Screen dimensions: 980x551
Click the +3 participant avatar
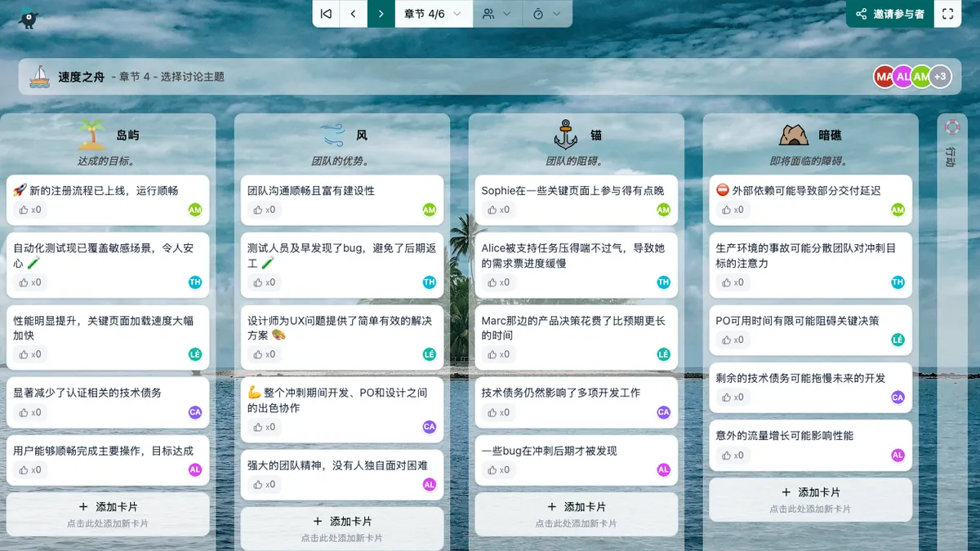940,76
